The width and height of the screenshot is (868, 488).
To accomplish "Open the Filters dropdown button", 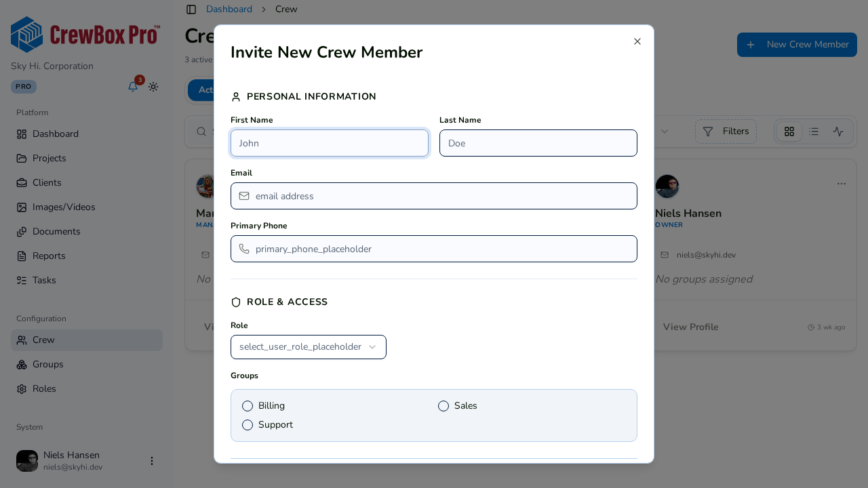I will [x=726, y=131].
